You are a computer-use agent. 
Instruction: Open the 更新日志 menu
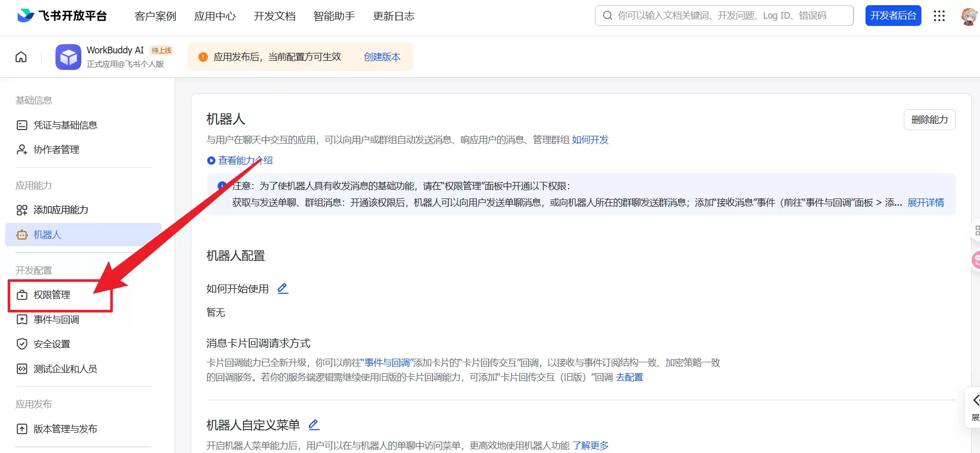(394, 16)
